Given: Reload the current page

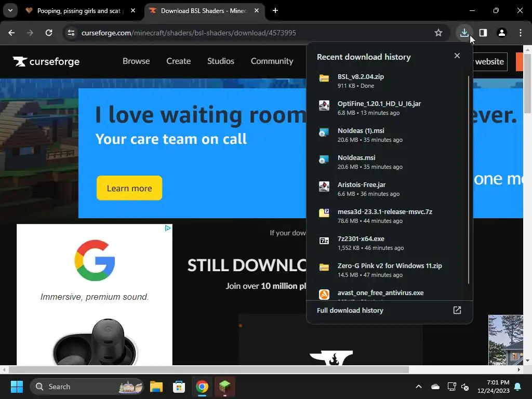Looking at the screenshot, I should [49, 33].
